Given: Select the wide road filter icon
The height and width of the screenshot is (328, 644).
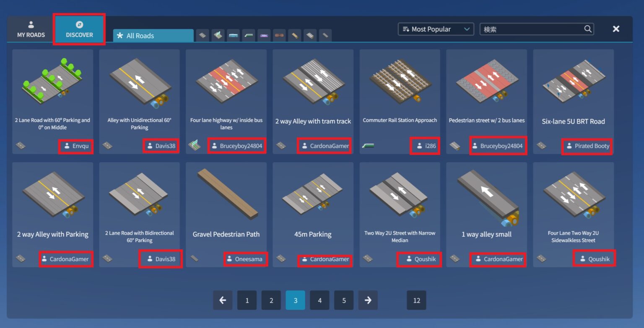Looking at the screenshot, I should [x=309, y=35].
